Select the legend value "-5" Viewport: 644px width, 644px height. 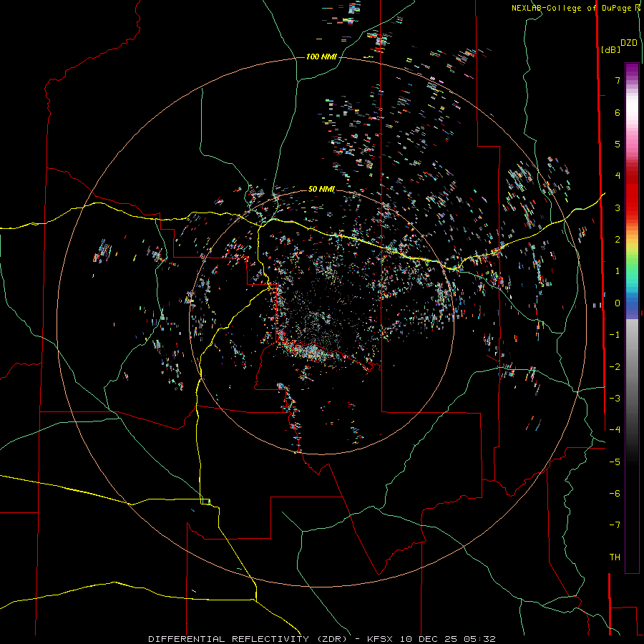click(615, 462)
